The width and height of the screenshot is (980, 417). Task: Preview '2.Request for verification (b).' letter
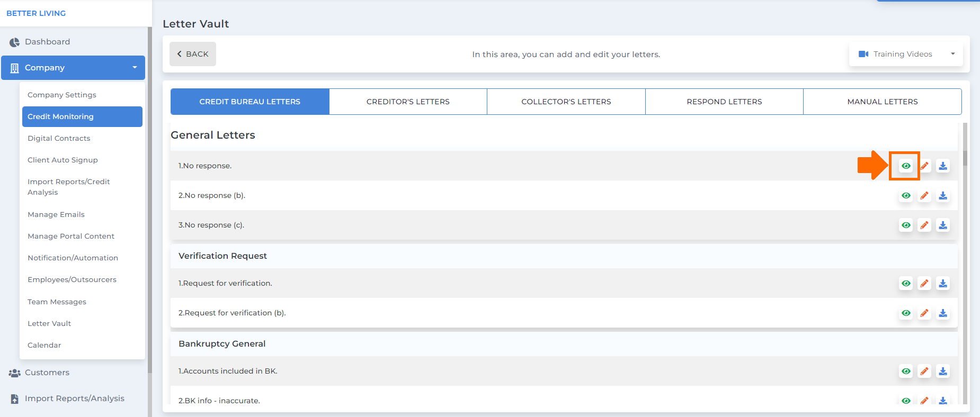pyautogui.click(x=906, y=313)
